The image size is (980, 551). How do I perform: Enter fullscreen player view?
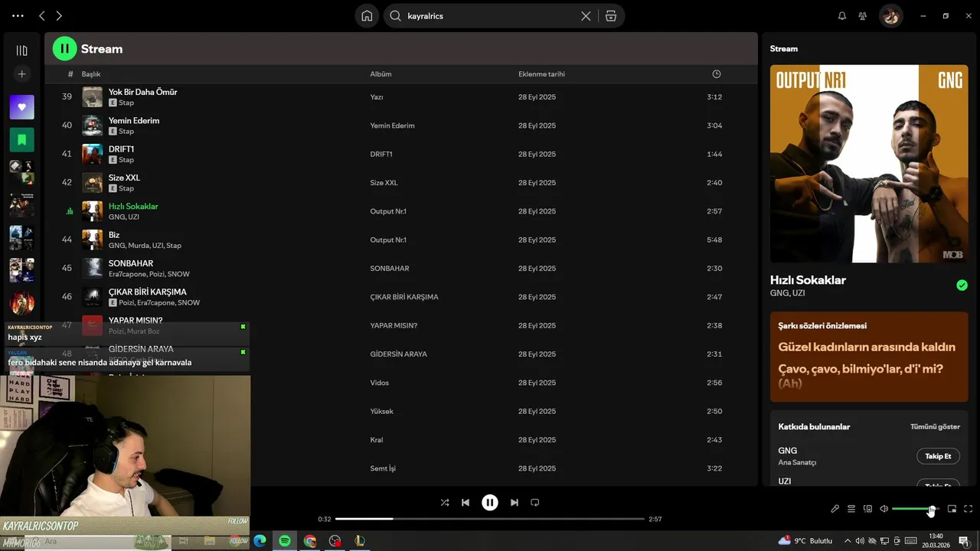point(969,509)
